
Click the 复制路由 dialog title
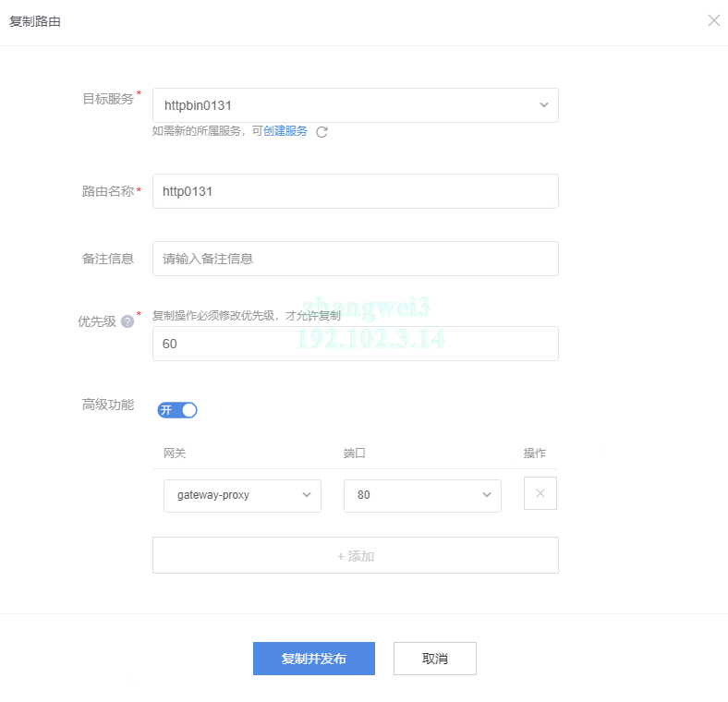coord(35,21)
